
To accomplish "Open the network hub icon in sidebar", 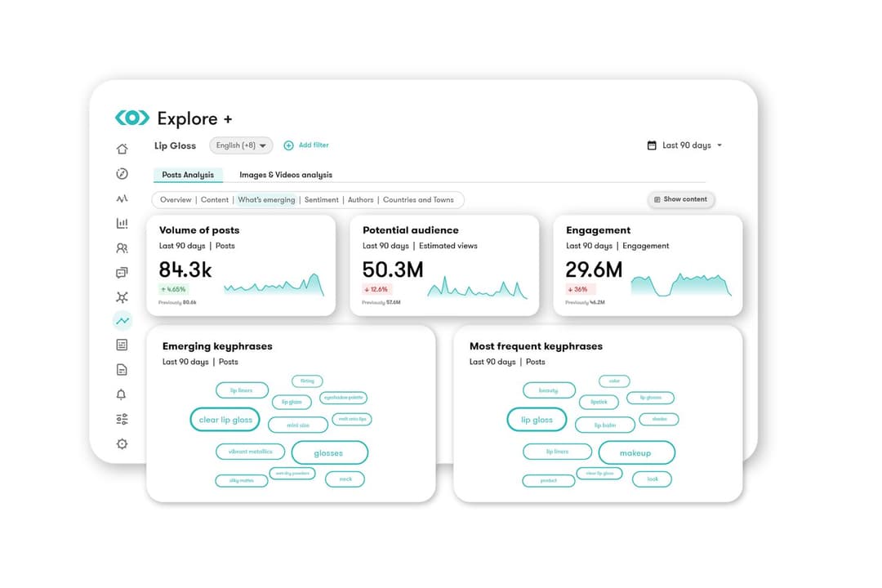I will tap(122, 297).
